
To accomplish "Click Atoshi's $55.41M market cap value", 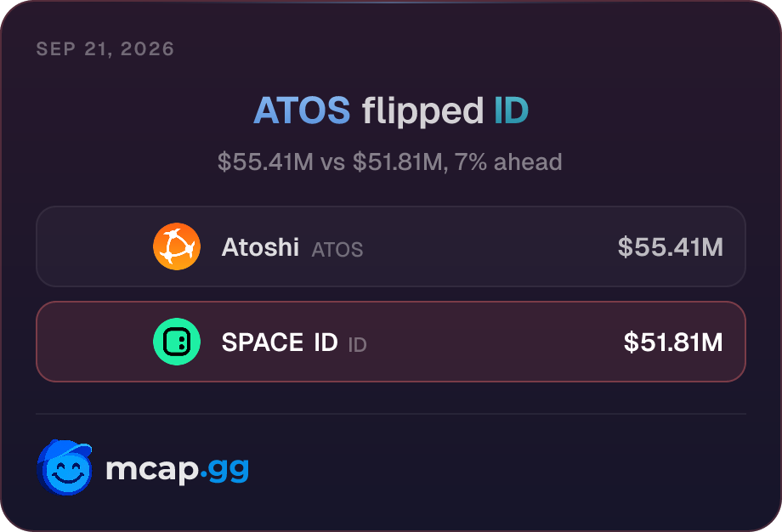I will 671,246.
